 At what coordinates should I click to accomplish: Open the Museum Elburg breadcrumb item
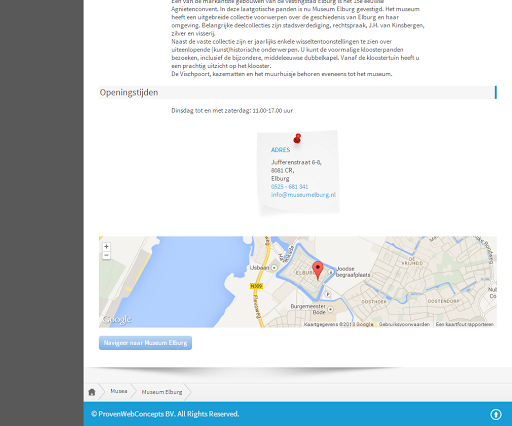[x=162, y=392]
